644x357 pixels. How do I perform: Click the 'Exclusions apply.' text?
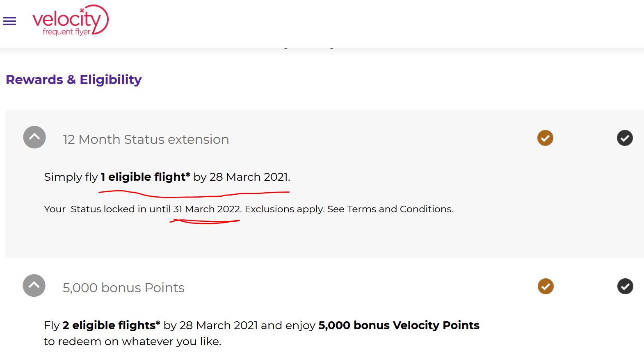[x=284, y=209]
